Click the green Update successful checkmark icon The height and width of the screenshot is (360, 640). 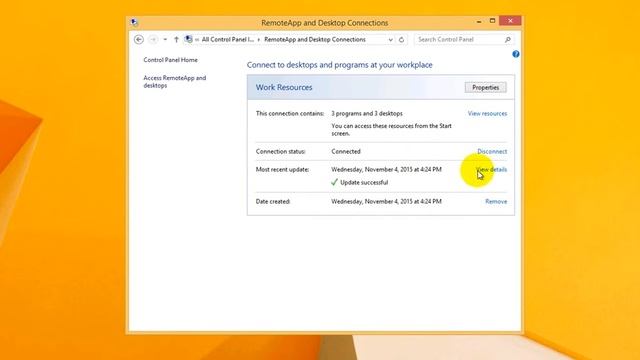(334, 182)
